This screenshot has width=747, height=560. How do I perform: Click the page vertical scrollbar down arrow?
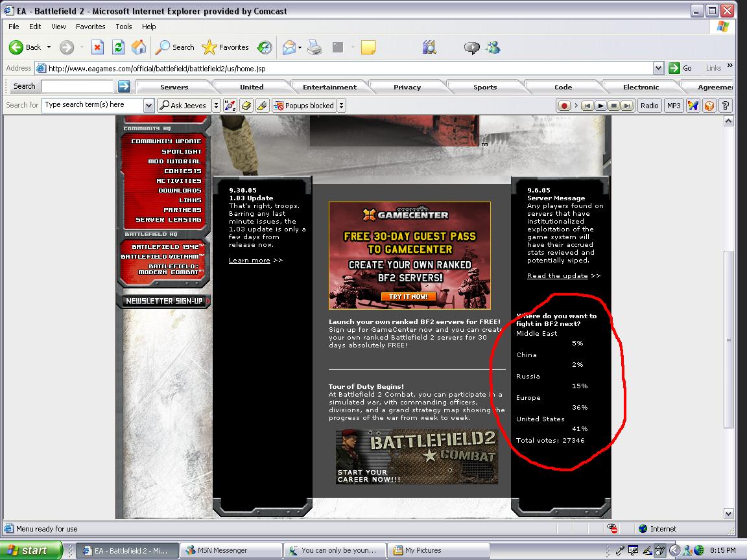coord(728,513)
